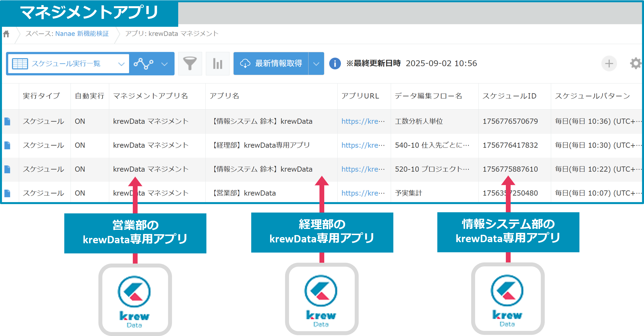The image size is (644, 336).
Task: Expand the chevron beside graph icon
Action: 164,64
